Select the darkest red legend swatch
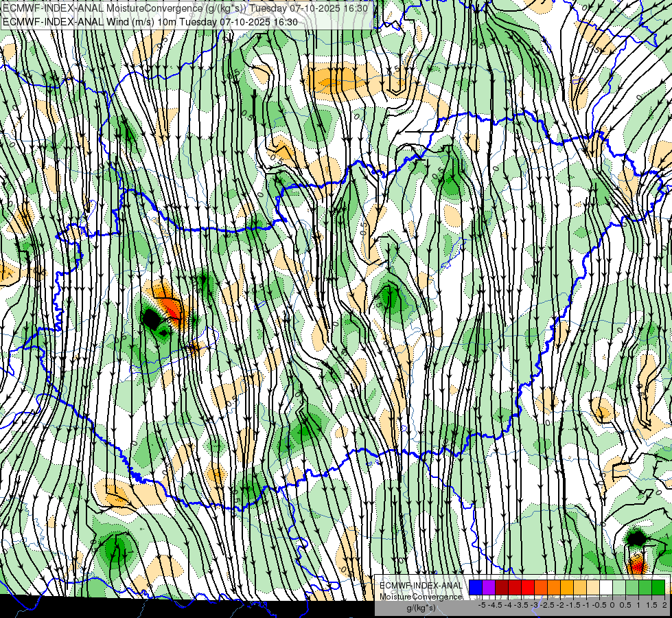 point(502,588)
